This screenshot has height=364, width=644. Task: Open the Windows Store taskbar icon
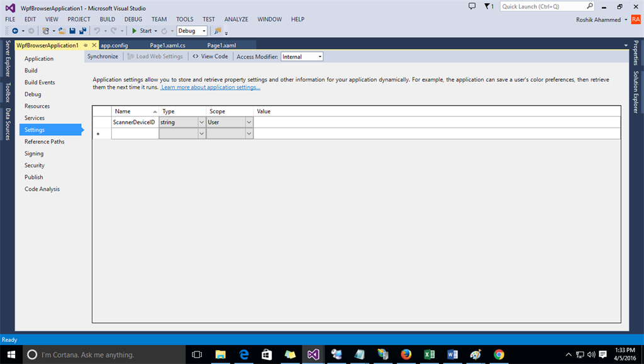pos(267,355)
